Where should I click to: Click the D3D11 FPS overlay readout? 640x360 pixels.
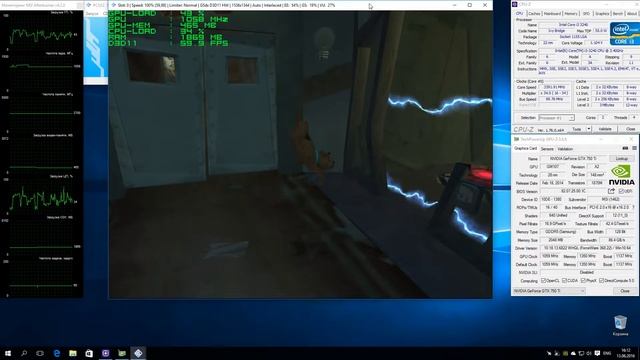(168, 43)
